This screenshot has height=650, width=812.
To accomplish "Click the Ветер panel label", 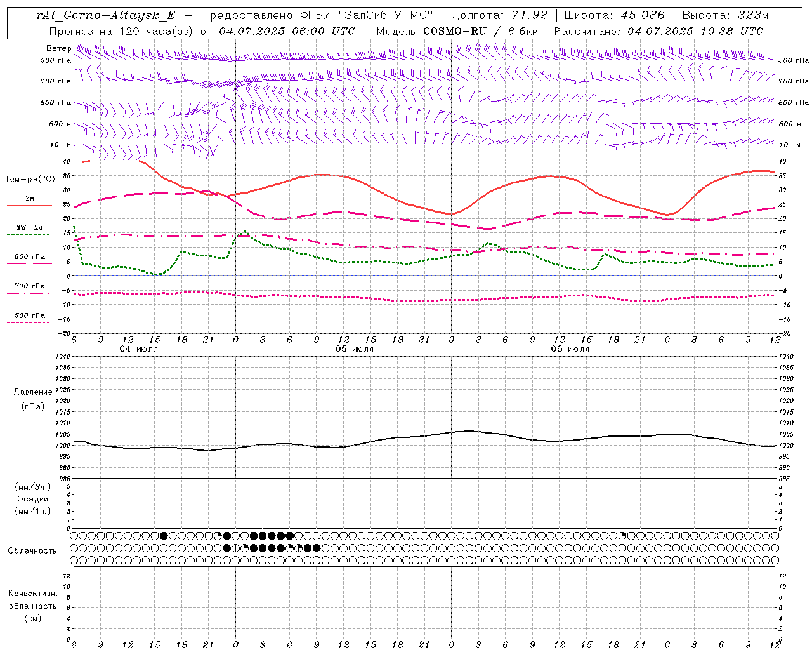I will click(58, 48).
